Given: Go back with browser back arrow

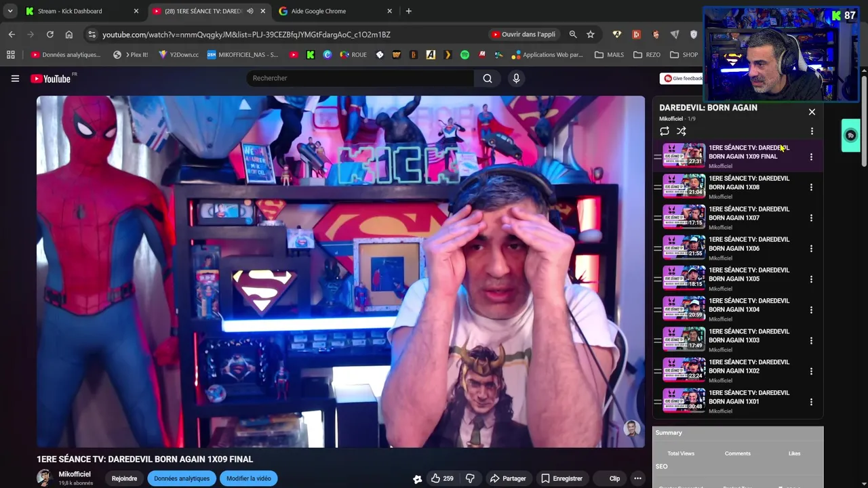Looking at the screenshot, I should 12,35.
